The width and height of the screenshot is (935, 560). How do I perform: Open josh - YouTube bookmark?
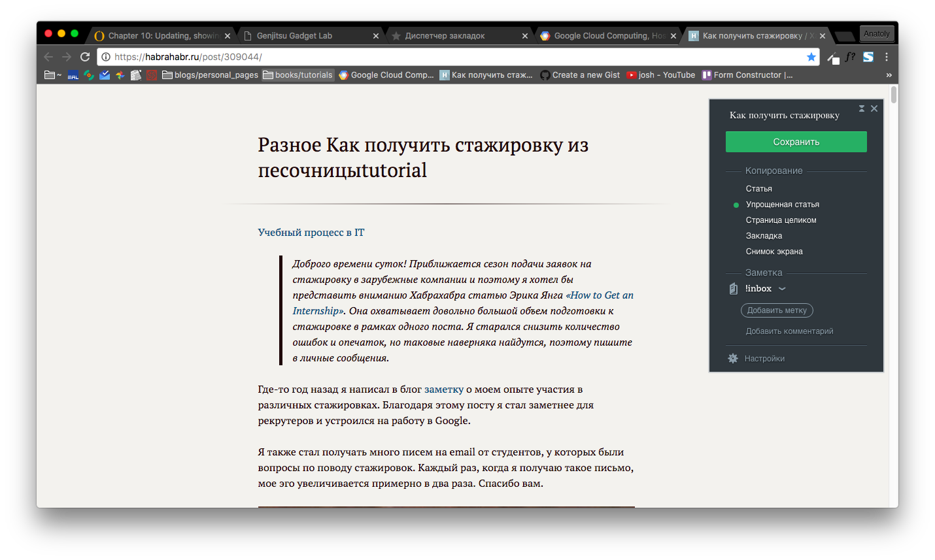point(660,75)
